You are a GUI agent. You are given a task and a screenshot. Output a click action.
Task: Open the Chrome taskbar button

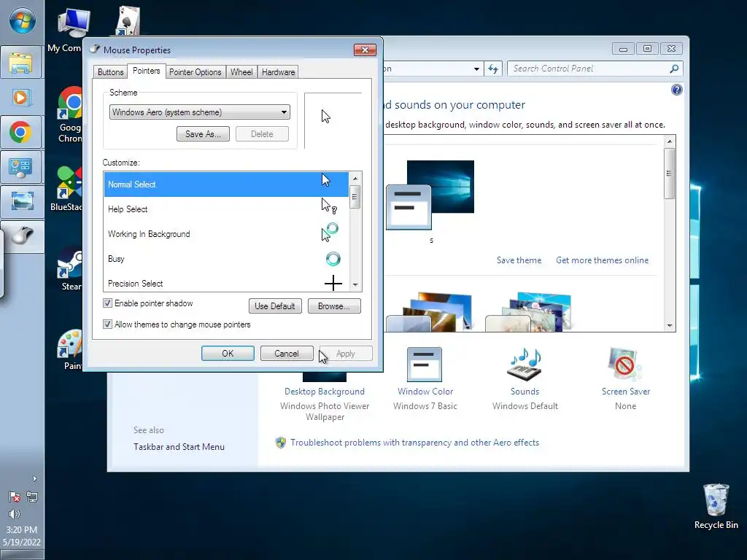tap(21, 133)
